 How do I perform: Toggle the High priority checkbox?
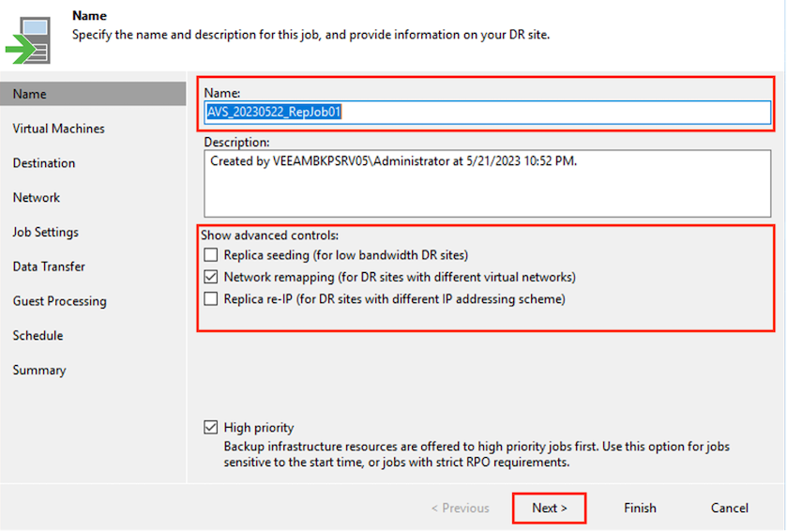[x=211, y=428]
